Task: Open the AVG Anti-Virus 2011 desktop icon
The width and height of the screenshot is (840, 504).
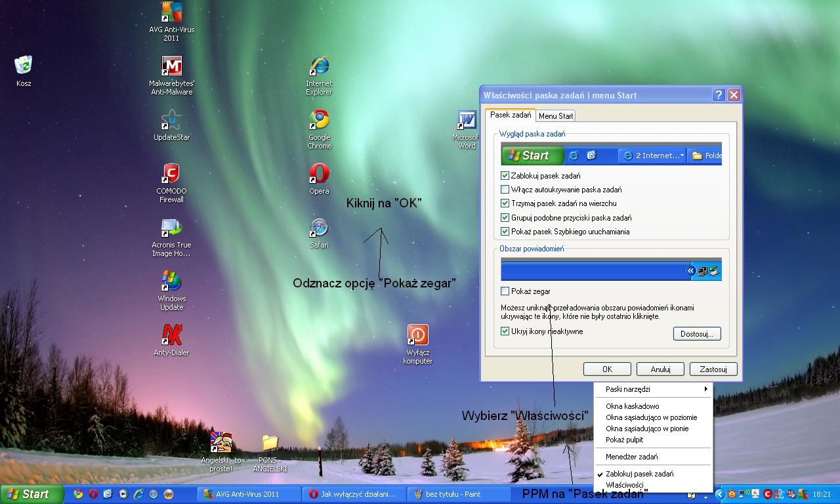Action: [x=171, y=21]
